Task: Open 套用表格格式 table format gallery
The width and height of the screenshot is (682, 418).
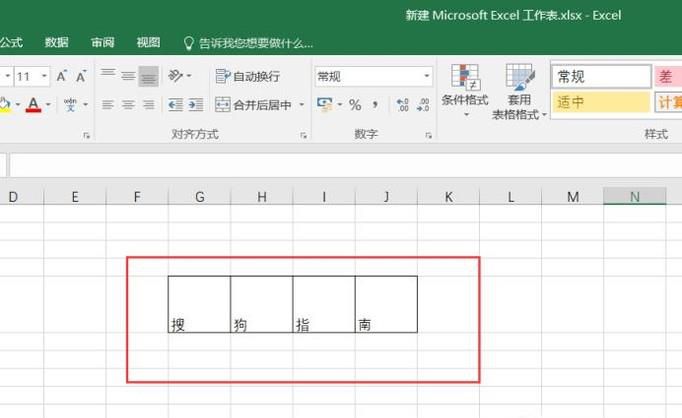Action: coord(519,92)
